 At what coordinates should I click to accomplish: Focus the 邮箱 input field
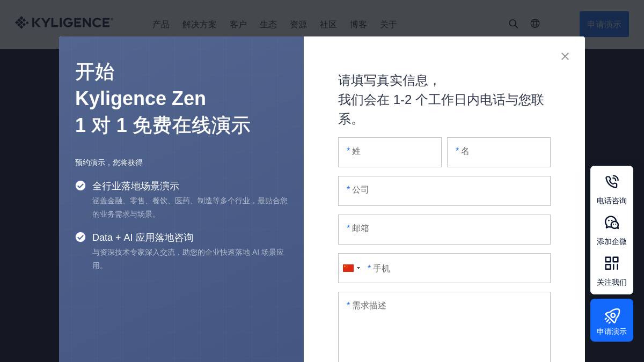(x=444, y=230)
